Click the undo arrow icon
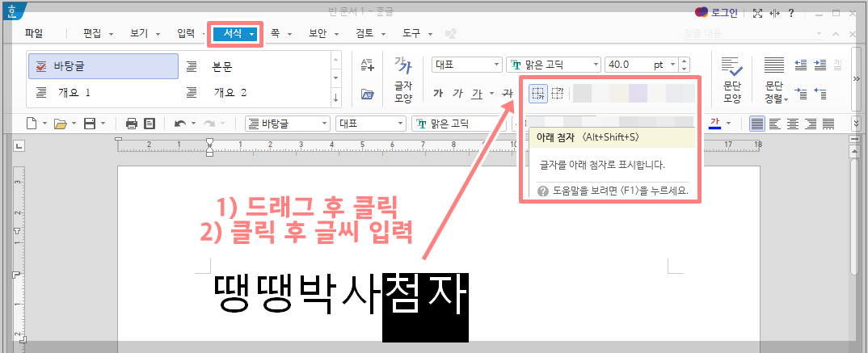Screen dimensions: 868x353 pos(180,124)
